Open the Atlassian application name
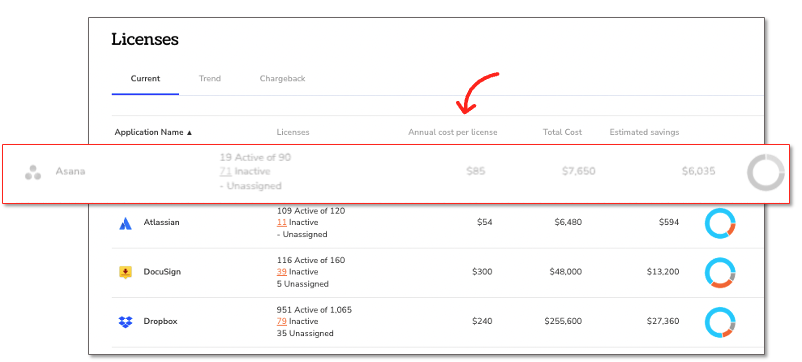The image size is (802, 362). click(x=162, y=223)
